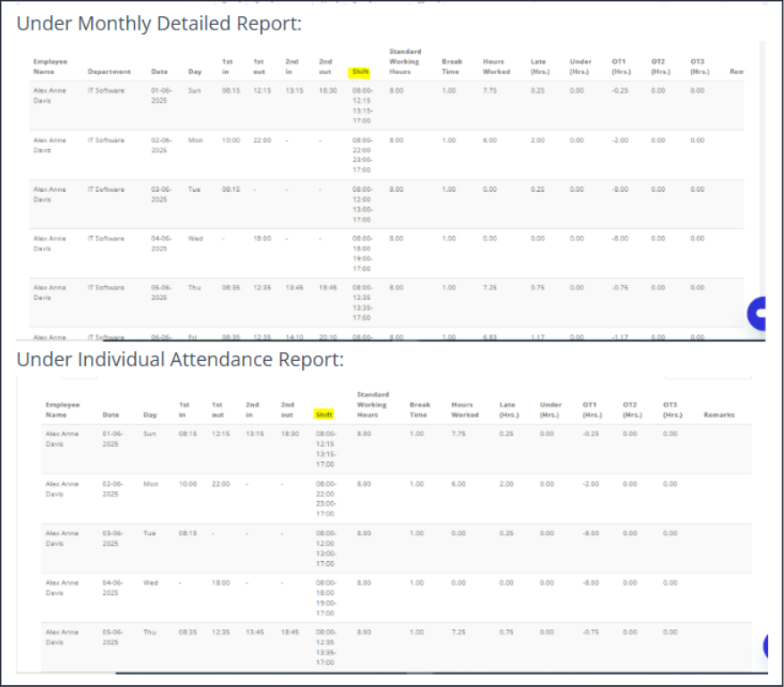Click Hours Worked header in Individual Attendance table
The image size is (784, 687).
462,410
